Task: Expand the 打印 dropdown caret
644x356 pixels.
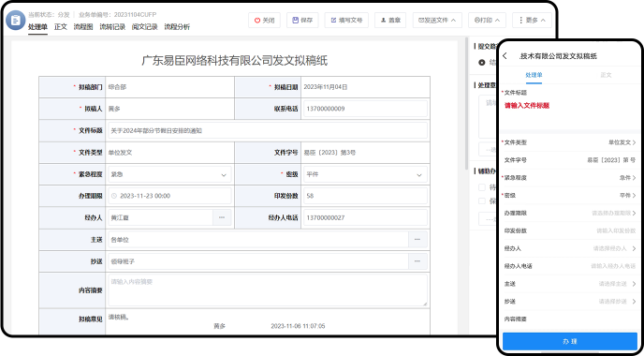Action: point(497,21)
